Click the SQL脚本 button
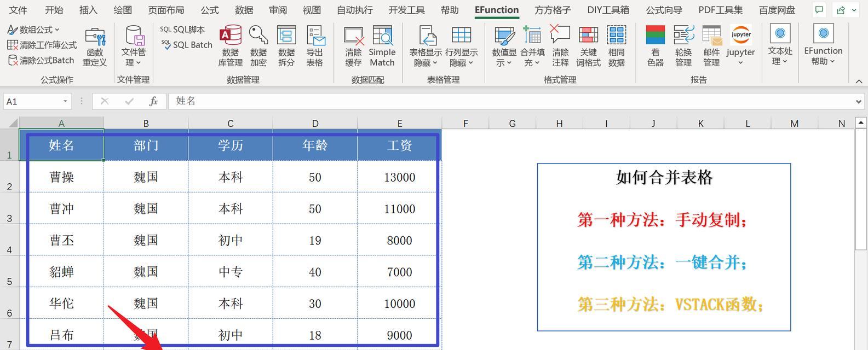868x350 pixels. point(182,30)
